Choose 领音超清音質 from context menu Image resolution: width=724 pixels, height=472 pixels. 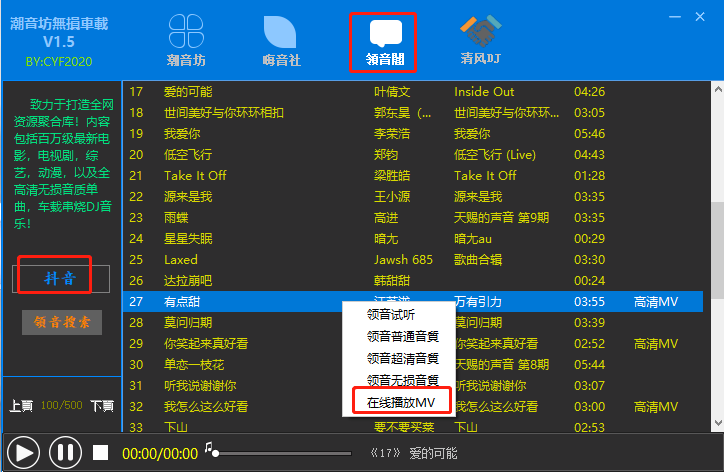[x=403, y=358]
